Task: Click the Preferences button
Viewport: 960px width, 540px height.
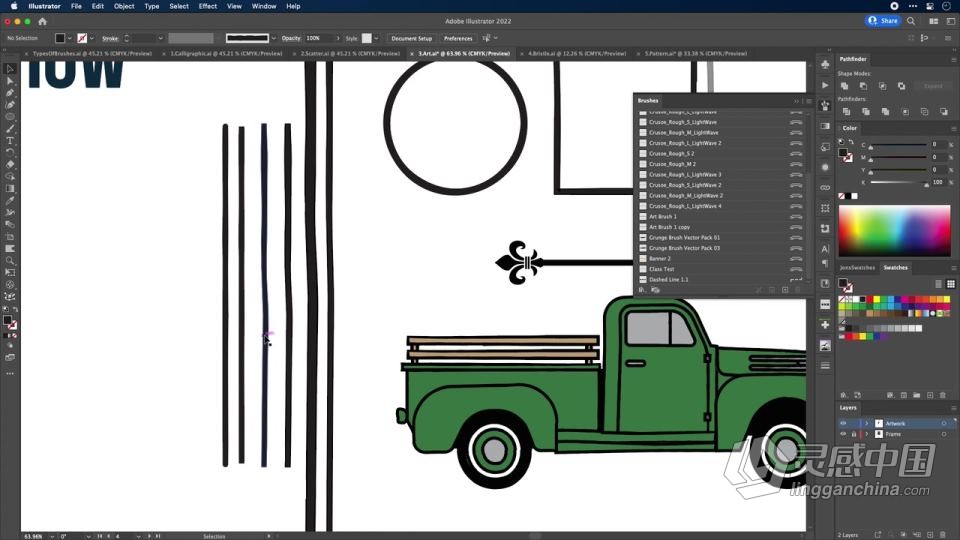Action: pos(458,38)
